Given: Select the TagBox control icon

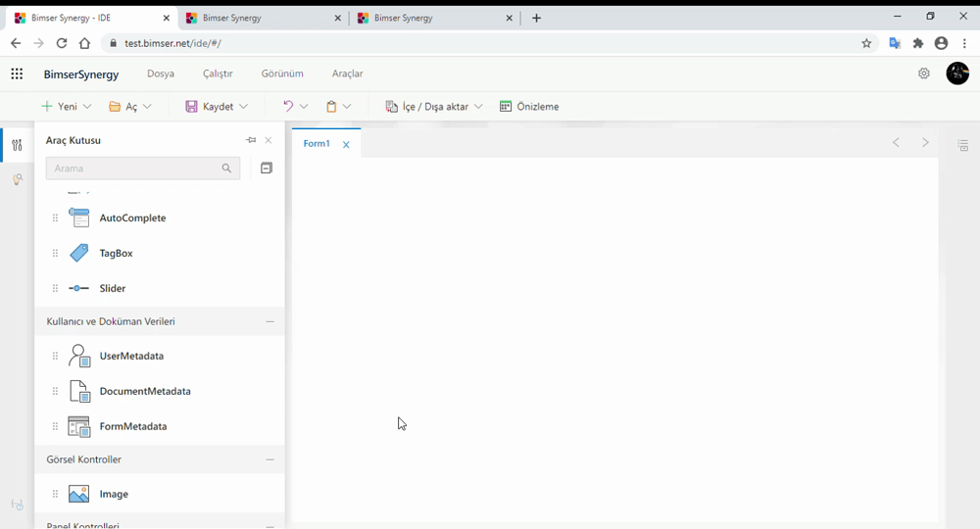Looking at the screenshot, I should 79,254.
